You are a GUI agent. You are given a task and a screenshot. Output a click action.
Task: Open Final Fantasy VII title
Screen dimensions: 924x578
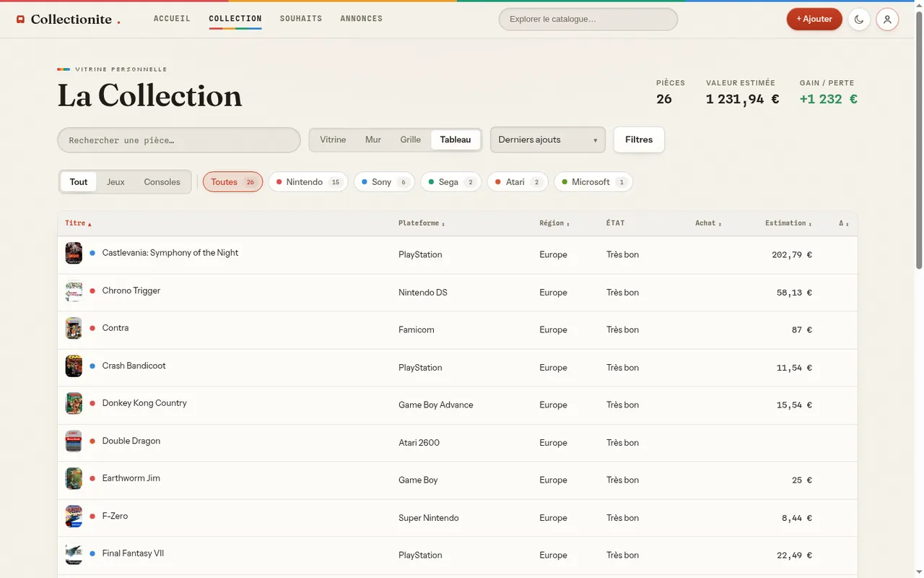click(133, 553)
